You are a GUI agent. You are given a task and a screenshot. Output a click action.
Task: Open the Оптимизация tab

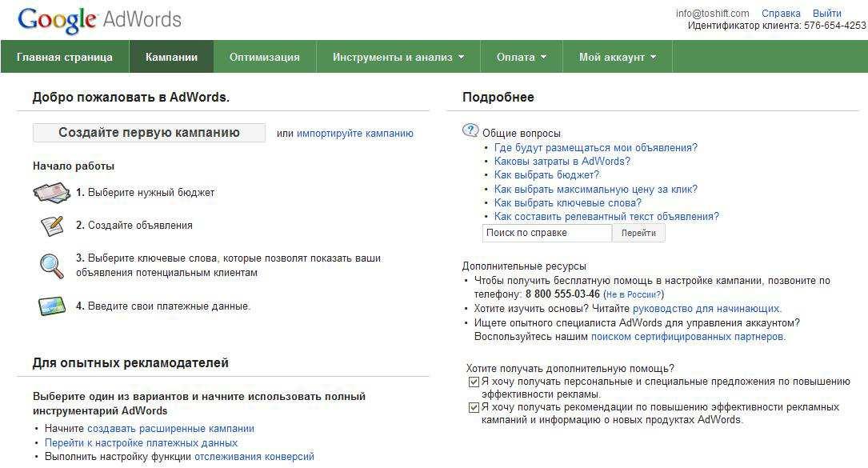(264, 58)
